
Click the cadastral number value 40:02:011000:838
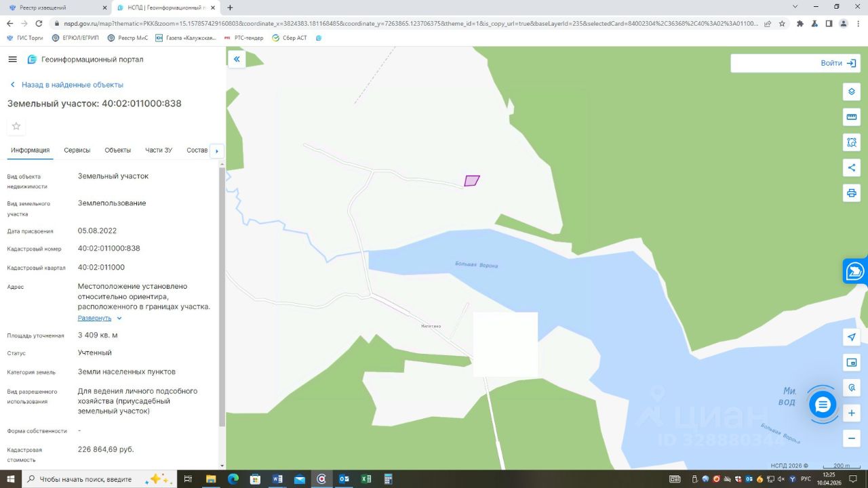click(x=109, y=248)
